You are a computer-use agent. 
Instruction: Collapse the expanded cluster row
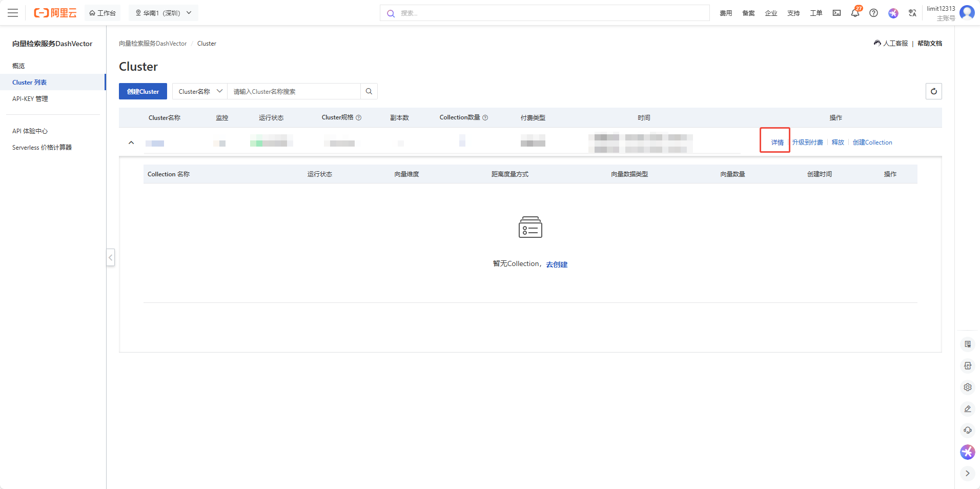click(131, 142)
